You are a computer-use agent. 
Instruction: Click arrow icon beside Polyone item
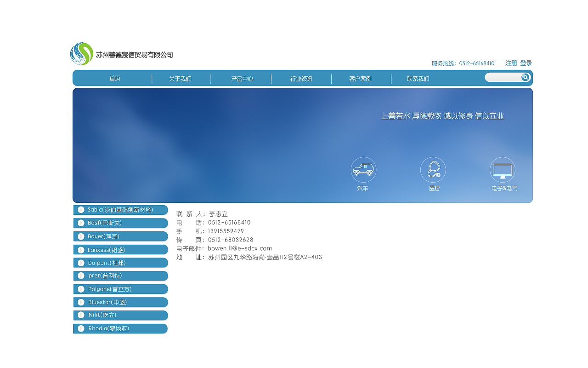81,289
